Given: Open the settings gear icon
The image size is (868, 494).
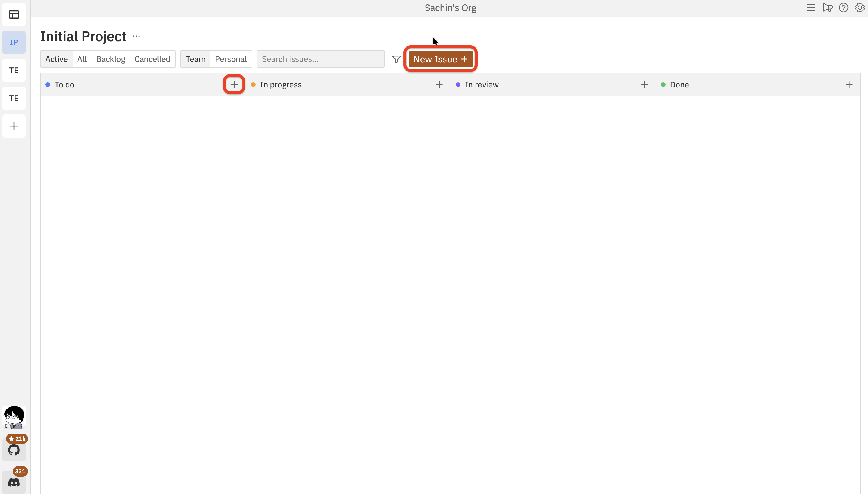Looking at the screenshot, I should 860,8.
